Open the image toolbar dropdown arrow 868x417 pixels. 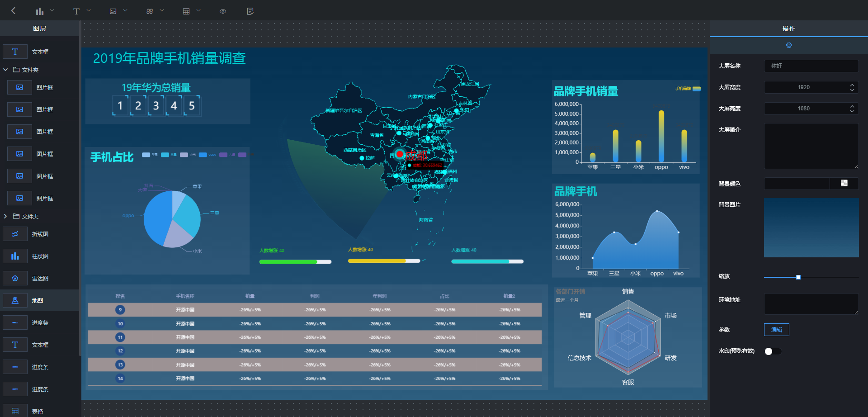(125, 11)
